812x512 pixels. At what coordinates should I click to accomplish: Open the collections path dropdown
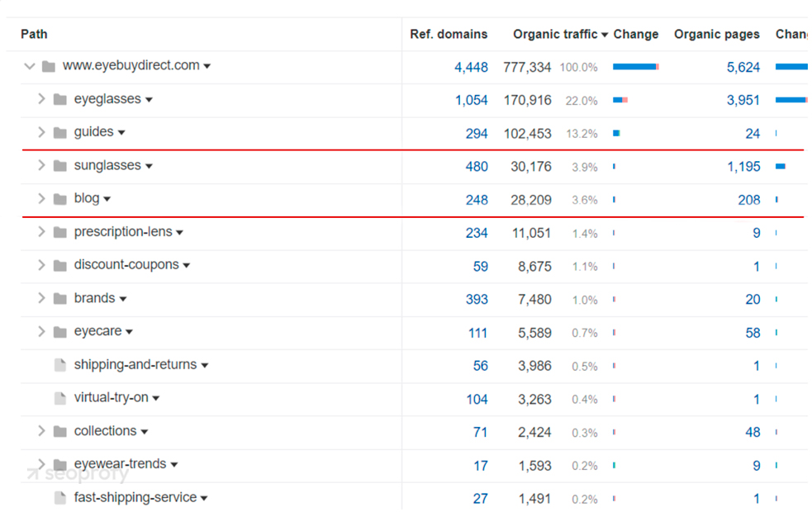coord(145,432)
